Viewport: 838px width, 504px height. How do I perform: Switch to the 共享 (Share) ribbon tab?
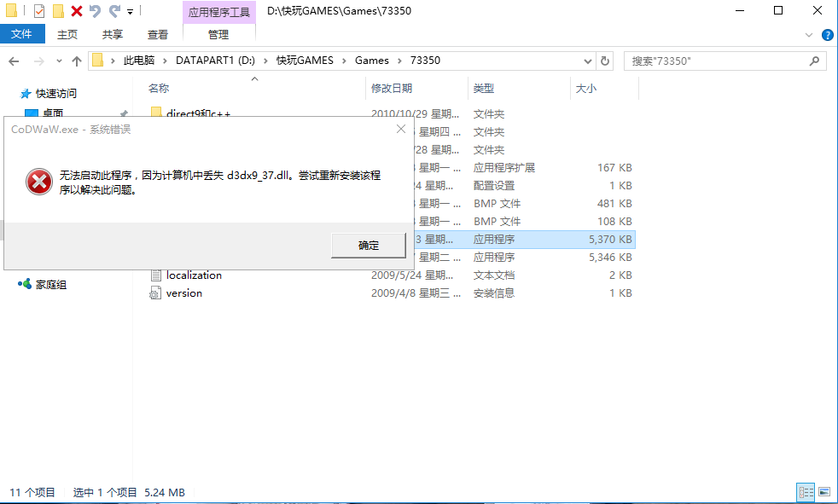click(x=113, y=34)
